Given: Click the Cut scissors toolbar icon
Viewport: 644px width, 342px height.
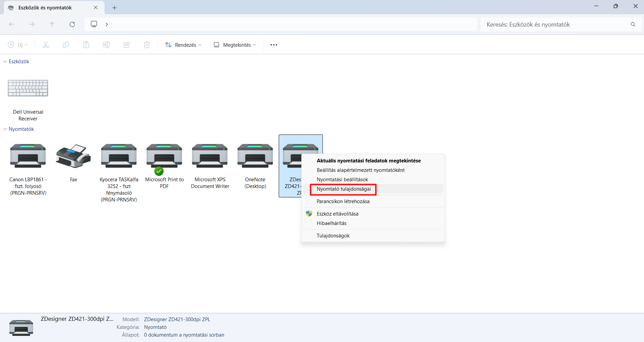Looking at the screenshot, I should coord(46,45).
